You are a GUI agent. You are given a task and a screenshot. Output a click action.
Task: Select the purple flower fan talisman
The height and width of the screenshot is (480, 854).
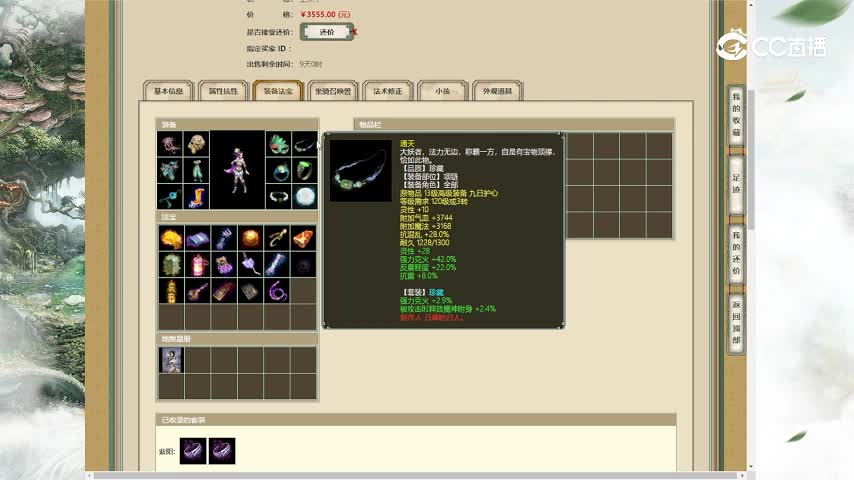coord(250,265)
